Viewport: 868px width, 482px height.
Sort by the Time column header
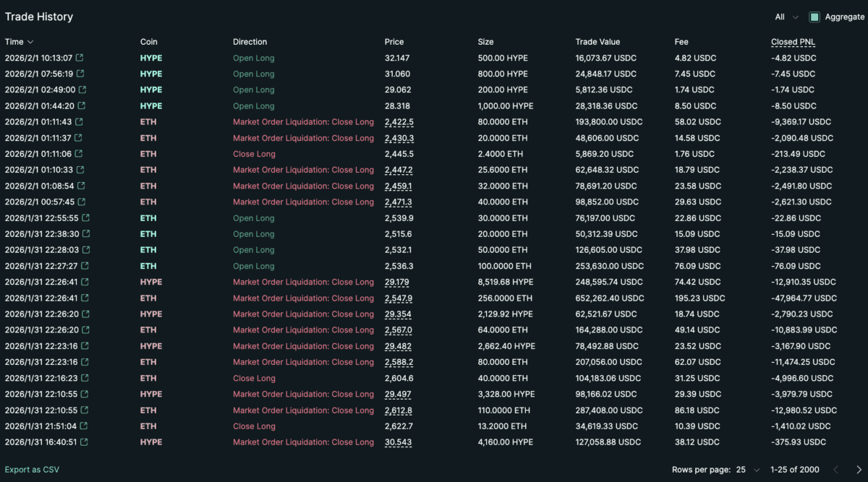point(19,42)
